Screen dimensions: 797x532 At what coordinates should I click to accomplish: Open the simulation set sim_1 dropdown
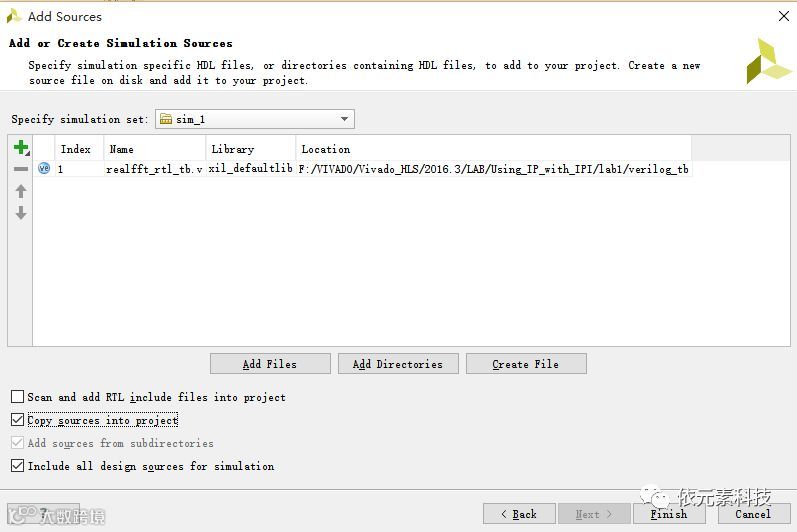[x=344, y=119]
